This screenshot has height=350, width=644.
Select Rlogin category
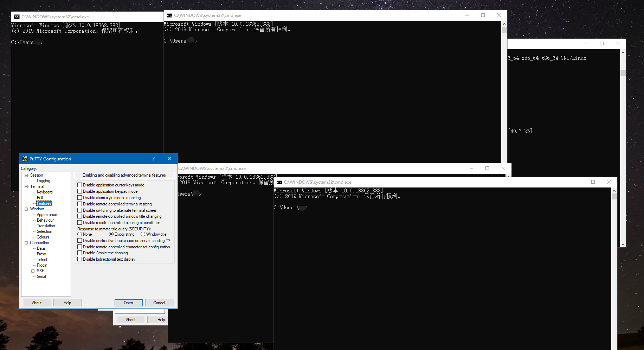[42, 265]
